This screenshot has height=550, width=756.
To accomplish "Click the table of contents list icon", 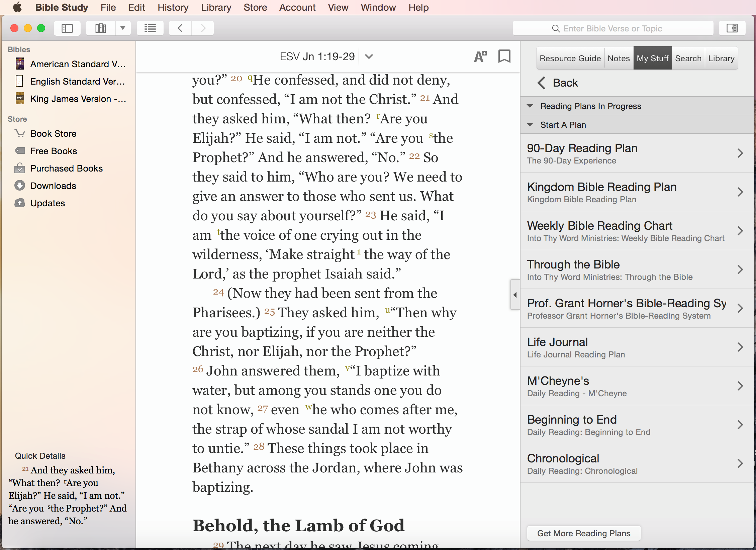I will 150,28.
